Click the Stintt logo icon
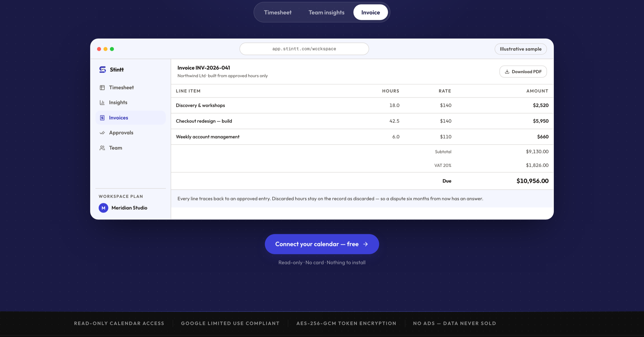This screenshot has width=644, height=337. (x=103, y=69)
